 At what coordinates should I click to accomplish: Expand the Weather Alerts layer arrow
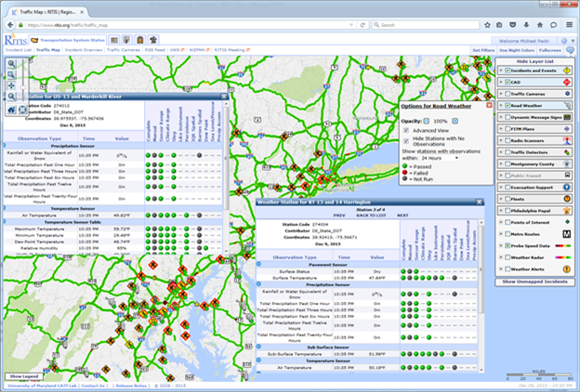pyautogui.click(x=501, y=269)
